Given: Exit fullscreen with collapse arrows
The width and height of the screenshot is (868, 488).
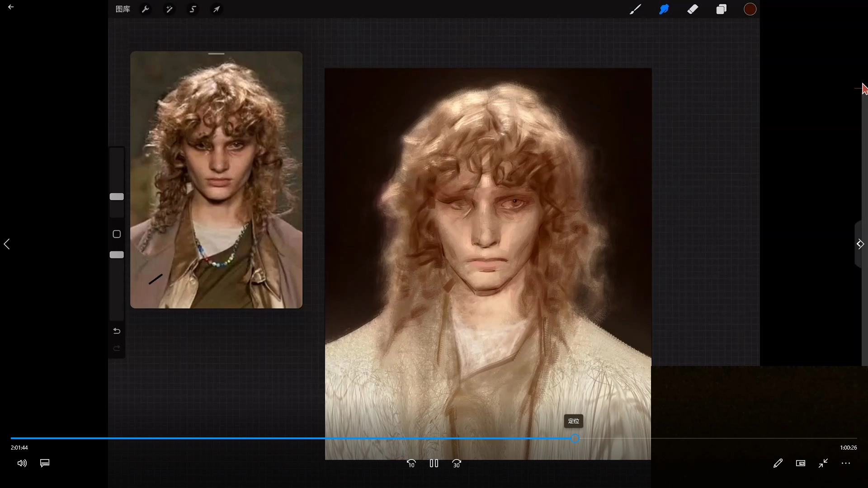Looking at the screenshot, I should (x=823, y=463).
